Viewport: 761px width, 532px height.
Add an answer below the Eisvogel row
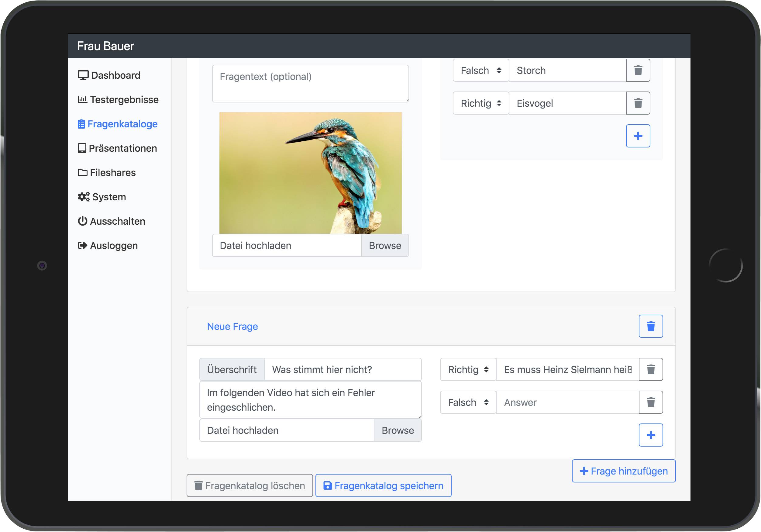[638, 136]
